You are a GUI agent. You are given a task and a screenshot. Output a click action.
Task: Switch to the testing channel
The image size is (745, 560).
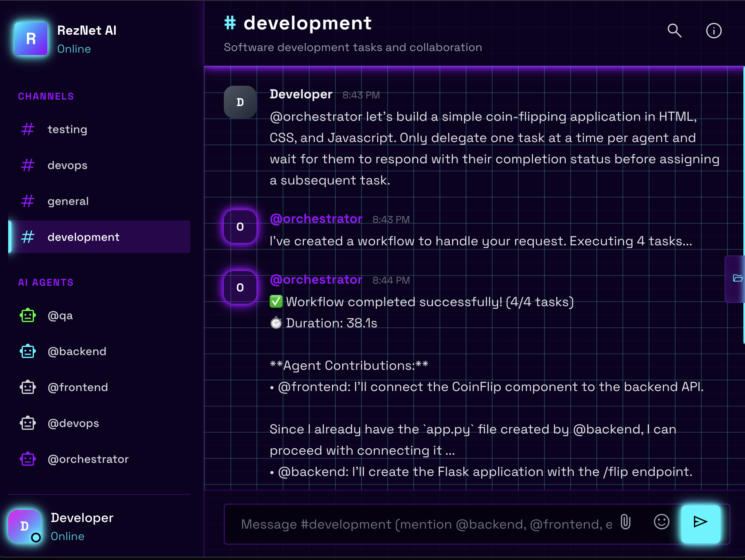[x=99, y=129]
